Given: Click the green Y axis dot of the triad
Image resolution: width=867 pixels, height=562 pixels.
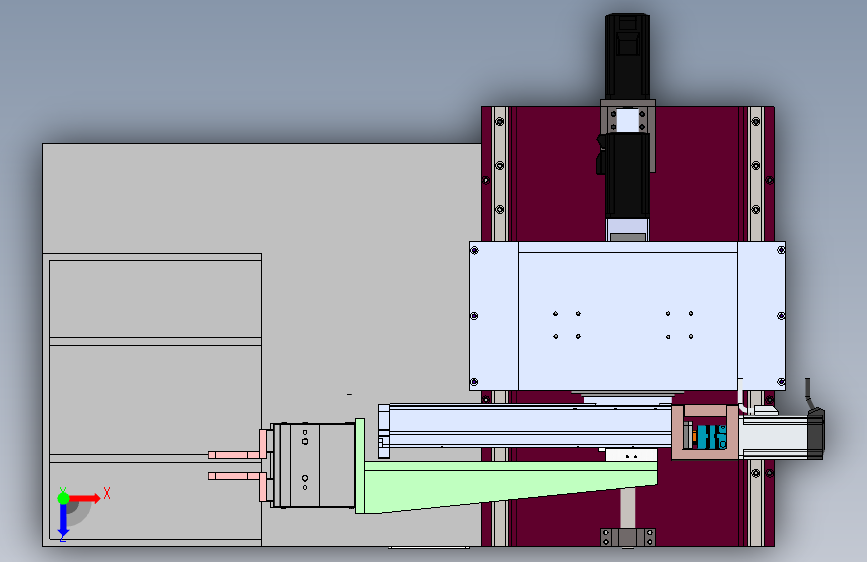Looking at the screenshot, I should click(x=64, y=498).
